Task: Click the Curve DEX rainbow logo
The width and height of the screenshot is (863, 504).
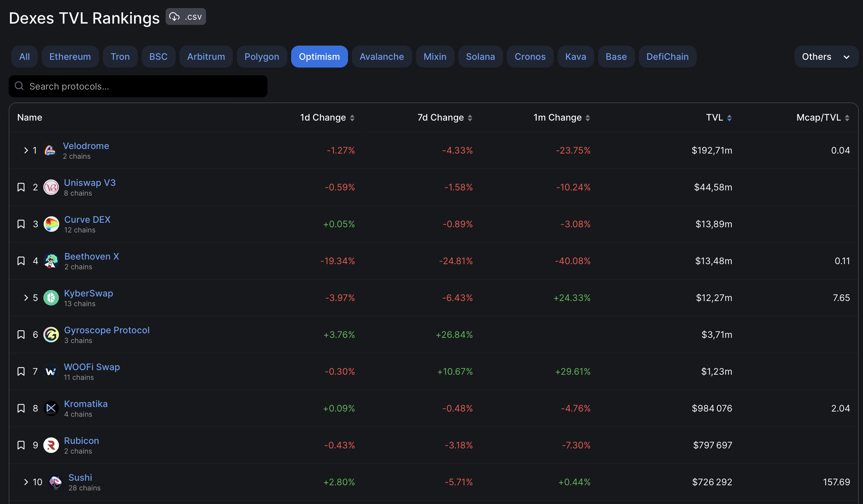Action: pyautogui.click(x=51, y=224)
